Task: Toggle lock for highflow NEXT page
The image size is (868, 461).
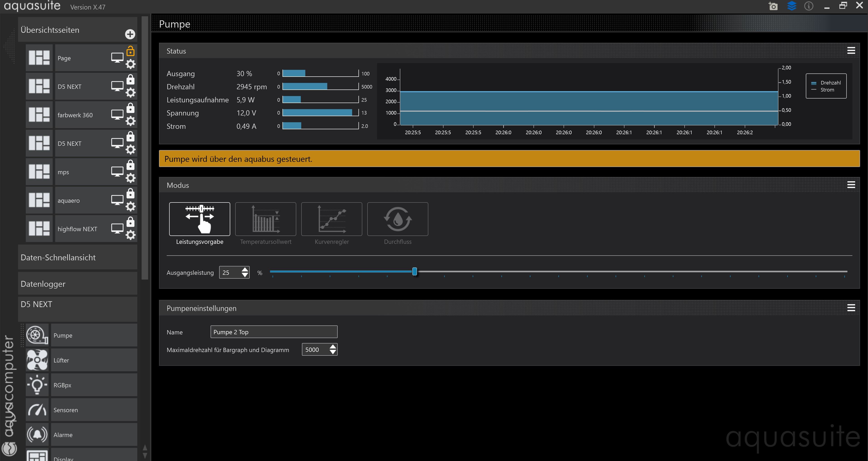Action: coord(130,222)
